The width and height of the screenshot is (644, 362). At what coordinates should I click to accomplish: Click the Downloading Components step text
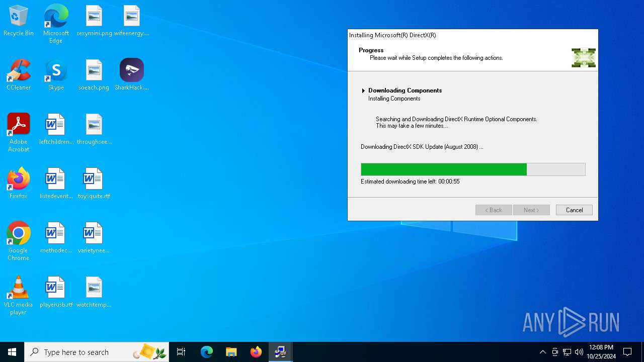coord(405,90)
